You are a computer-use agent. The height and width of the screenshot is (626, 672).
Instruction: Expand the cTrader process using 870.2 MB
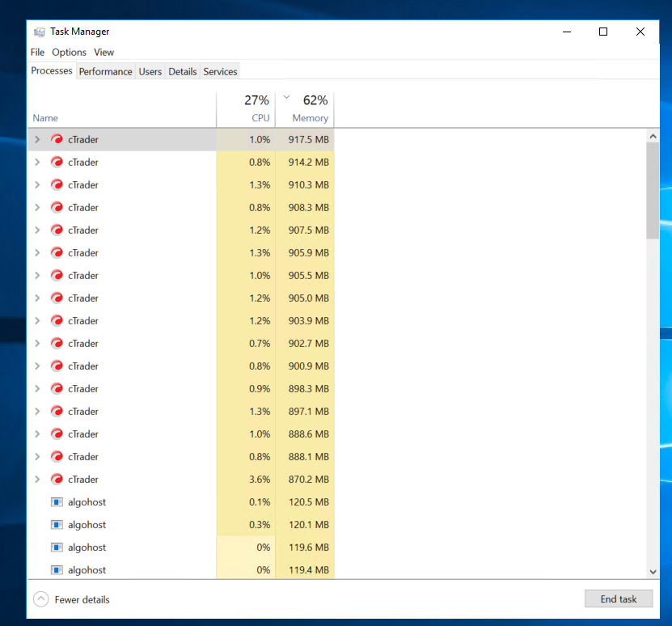pyautogui.click(x=37, y=480)
